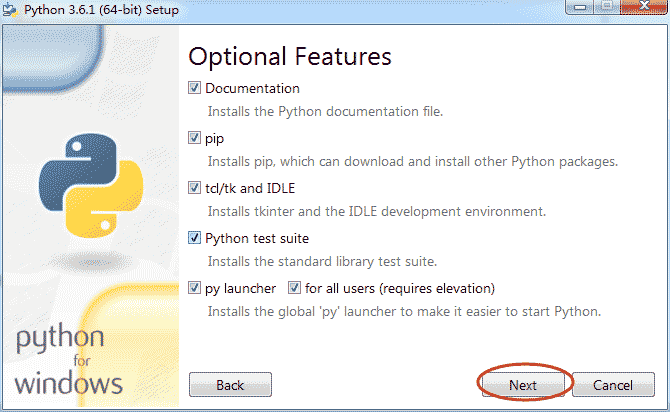Cancel the Python installation
Screen dimensions: 670x412
point(612,385)
